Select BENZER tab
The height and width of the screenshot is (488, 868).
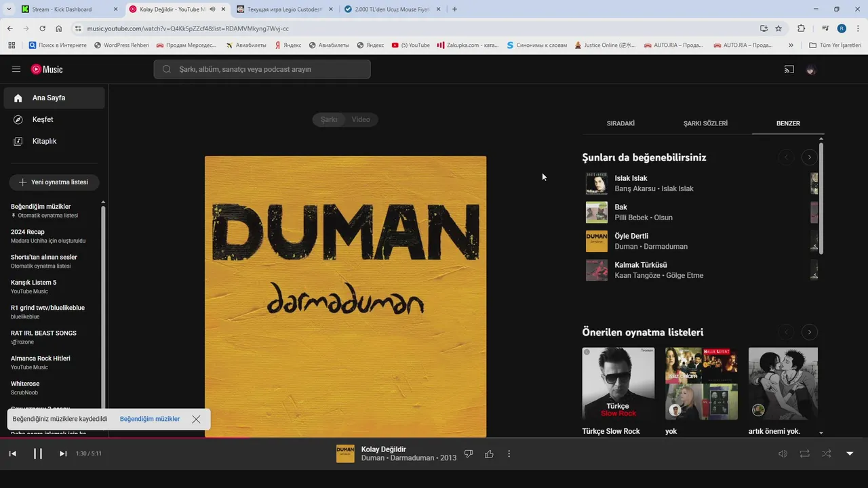pyautogui.click(x=788, y=123)
